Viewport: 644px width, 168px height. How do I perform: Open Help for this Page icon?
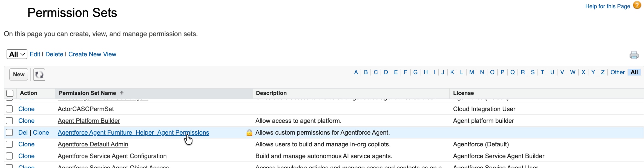tap(637, 5)
